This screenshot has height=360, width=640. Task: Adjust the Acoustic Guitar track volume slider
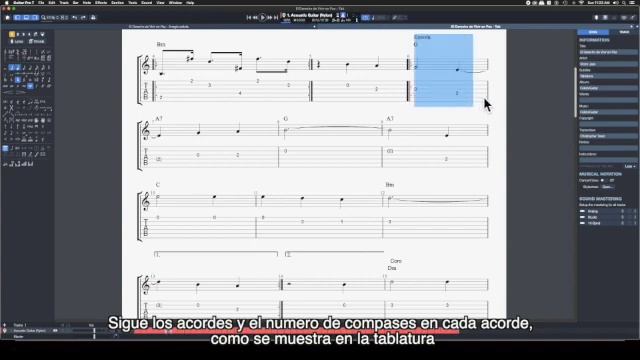pyautogui.click(x=94, y=331)
